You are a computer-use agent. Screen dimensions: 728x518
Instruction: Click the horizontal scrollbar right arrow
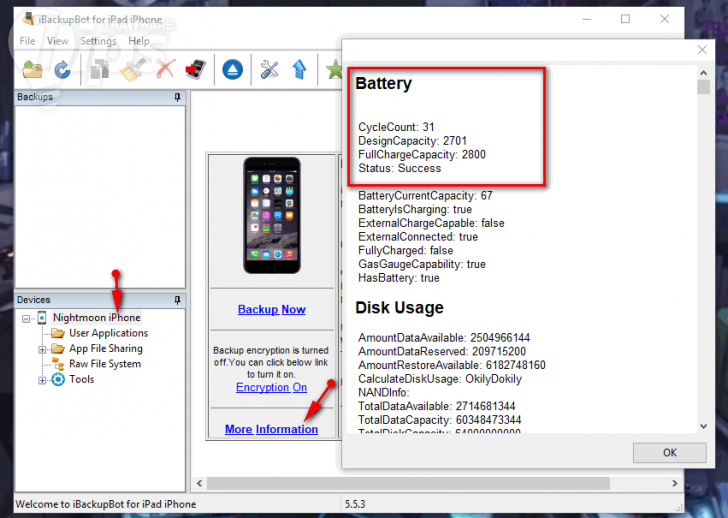point(675,483)
